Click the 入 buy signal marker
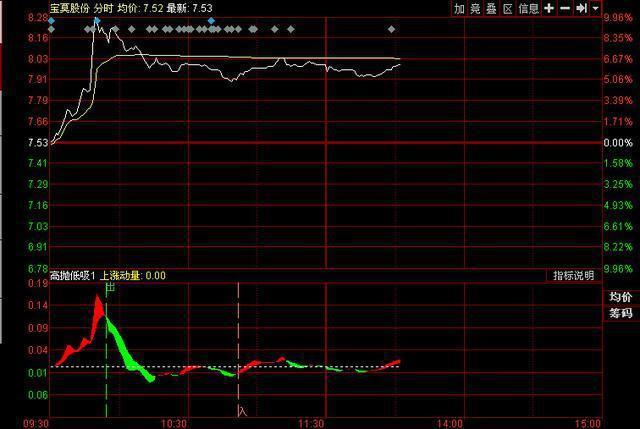 coord(241,409)
